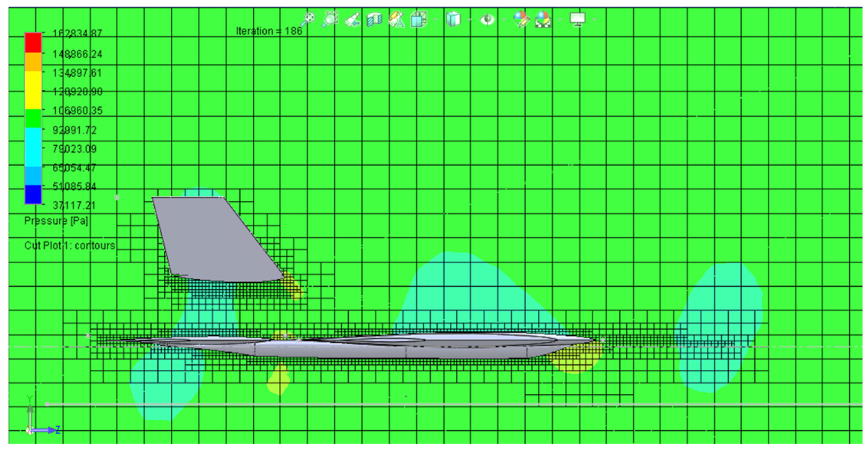The image size is (868, 451).
Task: Expand the Display Style dropdown arrow
Action: tap(470, 20)
